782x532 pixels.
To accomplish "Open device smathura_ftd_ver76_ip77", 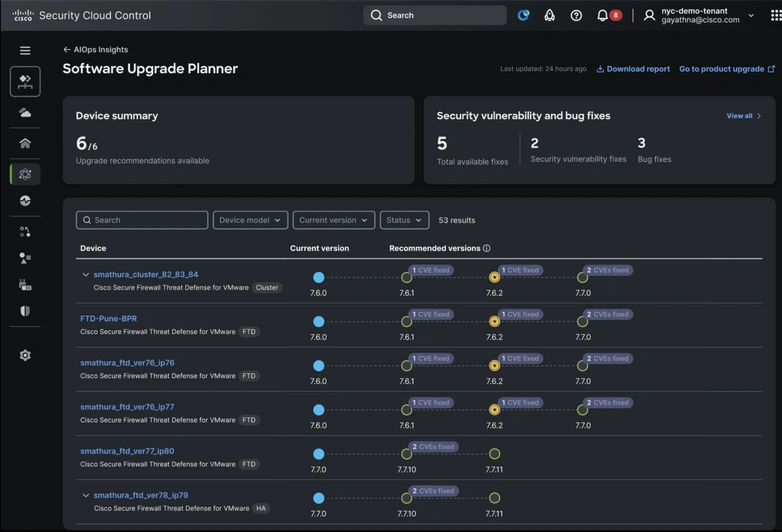I will (127, 407).
